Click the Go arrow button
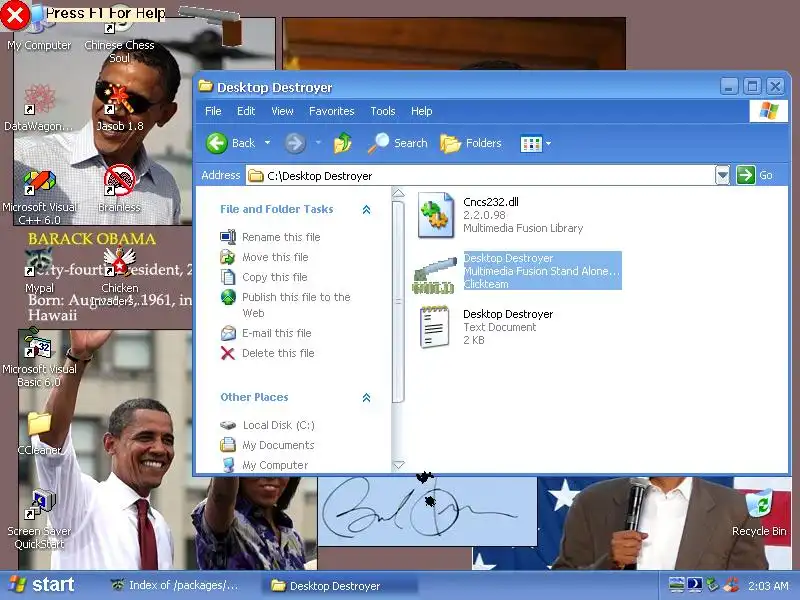Screen dimensions: 800x600 coord(745,175)
